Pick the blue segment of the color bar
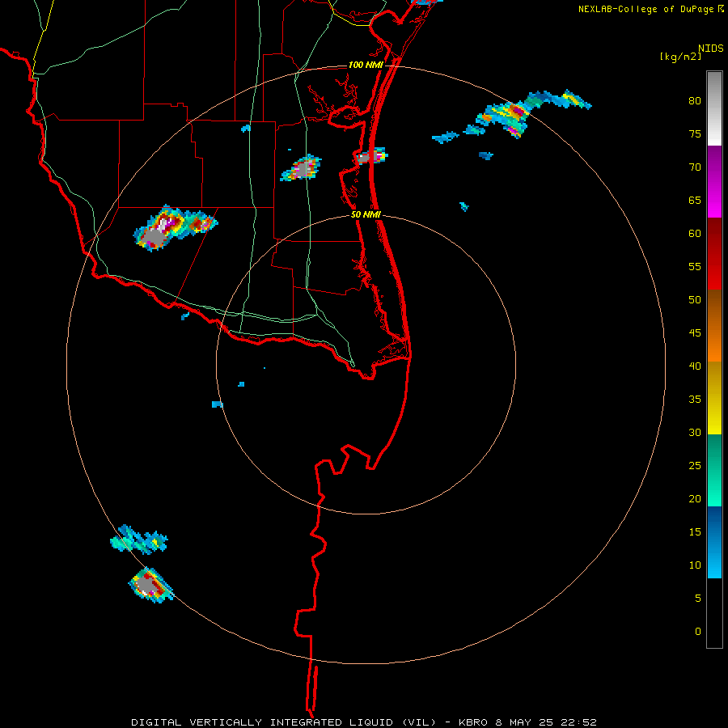The image size is (728, 728). tap(714, 542)
